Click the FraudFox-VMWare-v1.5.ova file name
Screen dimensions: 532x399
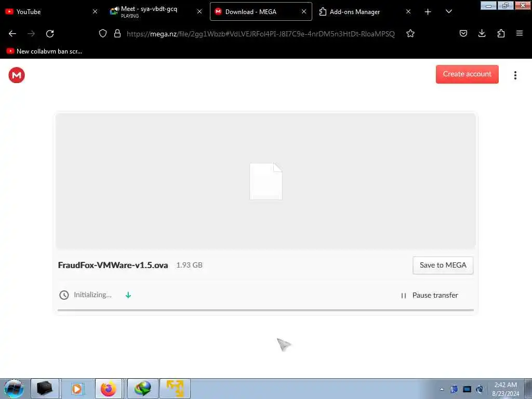(x=113, y=265)
